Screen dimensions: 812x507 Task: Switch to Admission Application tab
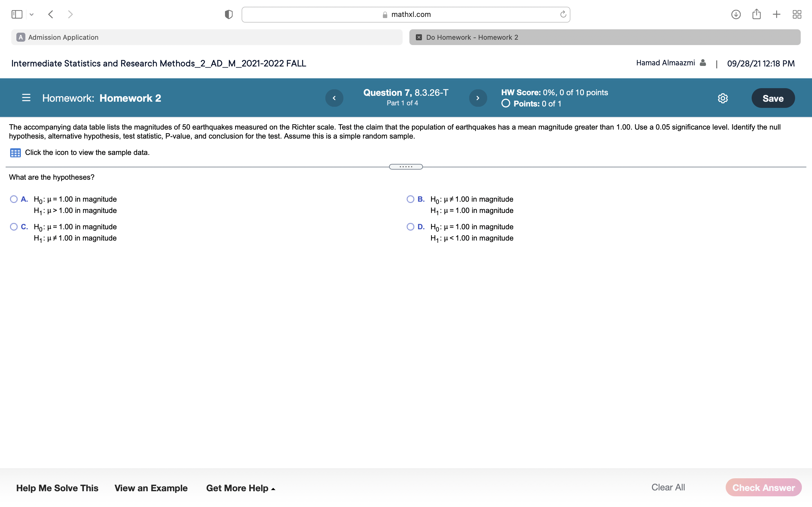pos(206,37)
